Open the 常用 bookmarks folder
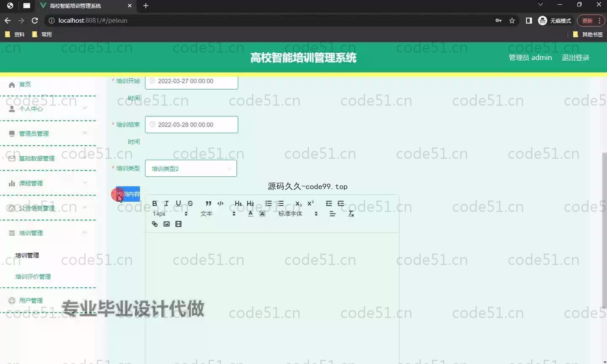607x364 pixels. pyautogui.click(x=42, y=35)
